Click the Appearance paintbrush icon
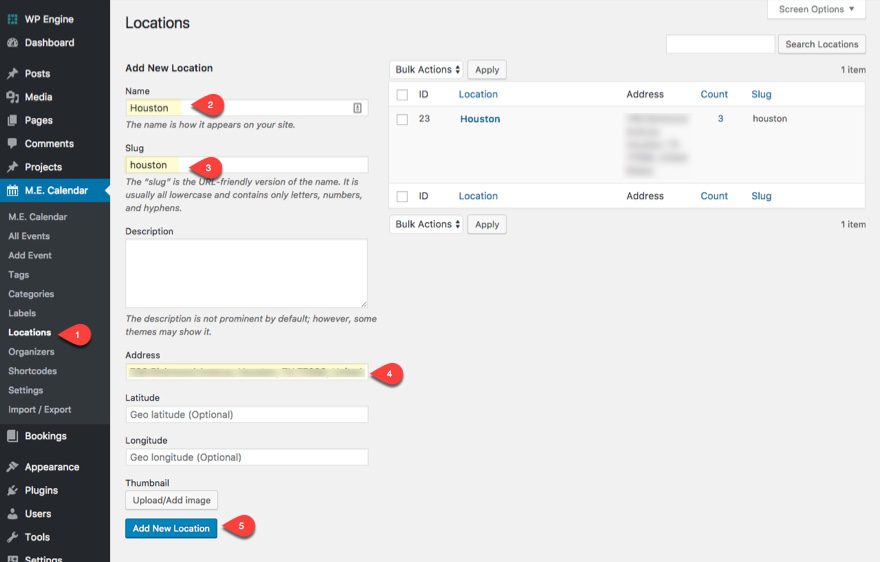Screen dimensions: 880x562 (x=13, y=467)
